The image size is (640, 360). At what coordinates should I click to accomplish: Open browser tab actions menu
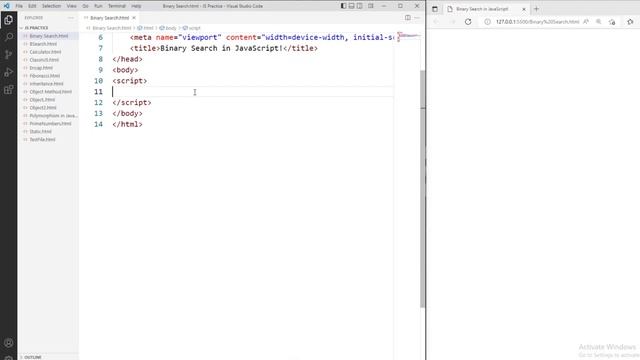click(x=435, y=9)
